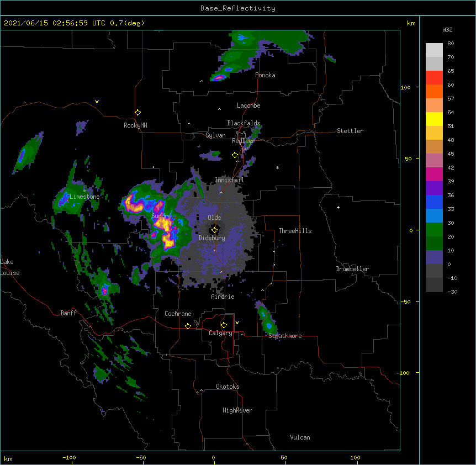Select the green 20-30 dBZ legend swatch
The width and height of the screenshot is (476, 465).
click(434, 230)
